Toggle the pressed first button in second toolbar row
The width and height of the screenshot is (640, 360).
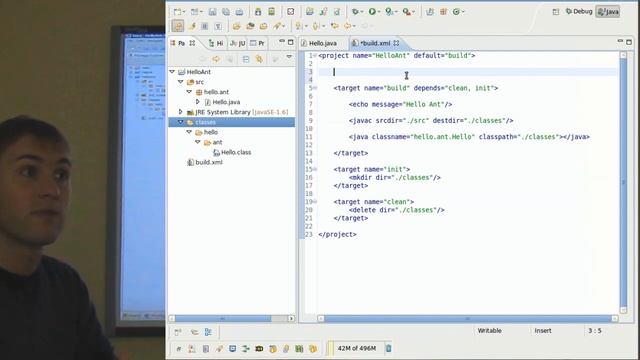[178, 26]
